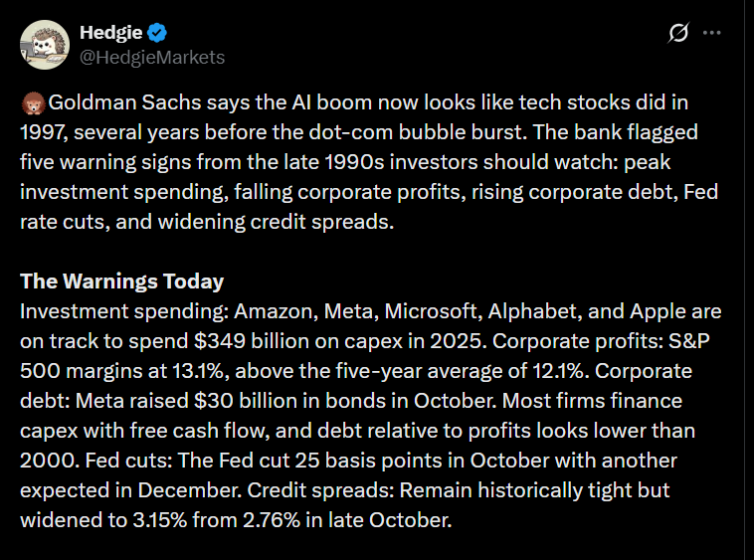Viewport: 754px width, 560px height.
Task: Click the hedgehog profile avatar
Action: pyautogui.click(x=43, y=45)
